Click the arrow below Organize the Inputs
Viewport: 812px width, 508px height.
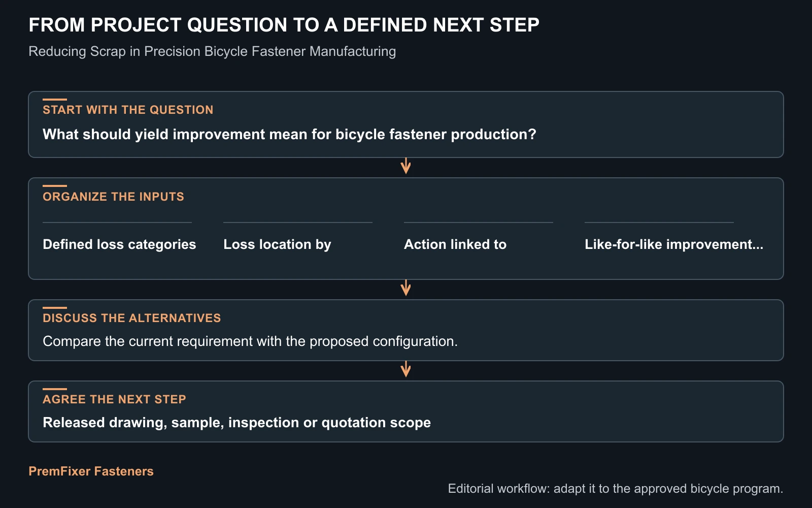click(405, 288)
